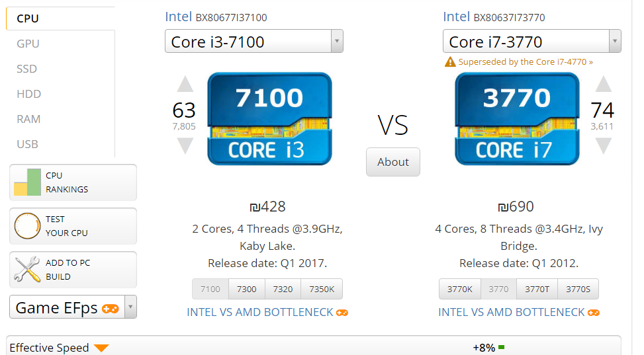Click the Add to PC Build tools icon
The image size is (644, 355).
pyautogui.click(x=27, y=270)
